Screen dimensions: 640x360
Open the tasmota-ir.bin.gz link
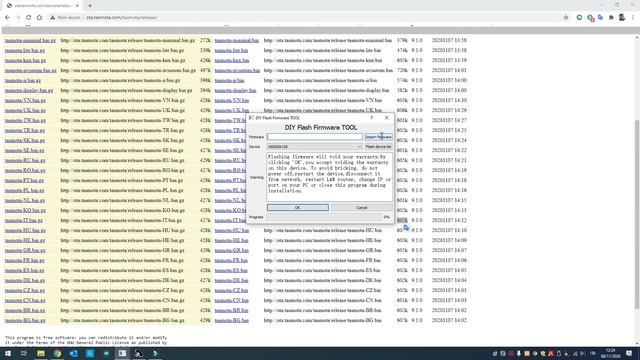click(23, 80)
